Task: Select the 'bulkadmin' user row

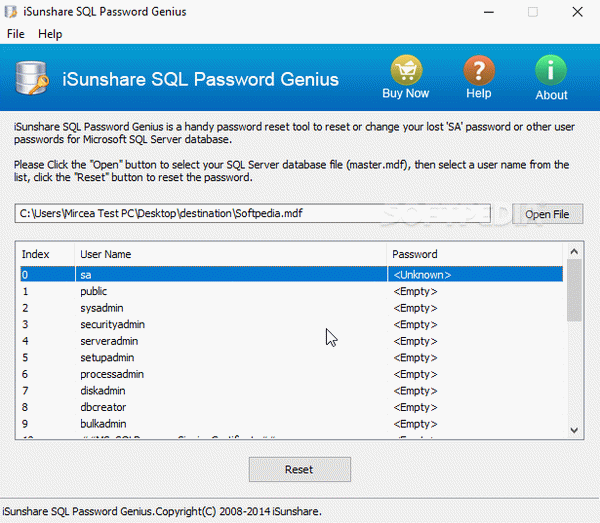Action: click(292, 424)
